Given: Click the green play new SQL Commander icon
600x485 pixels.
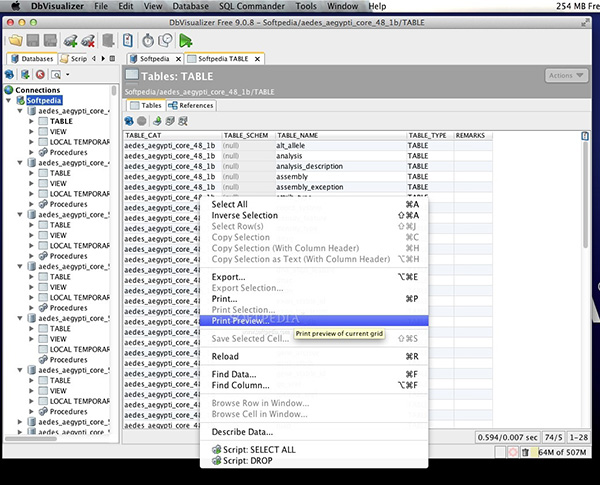Looking at the screenshot, I should coord(186,41).
